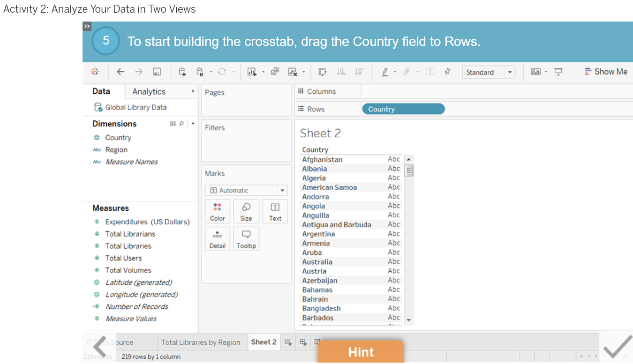The width and height of the screenshot is (633, 364).
Task: Open the Size shelf in the Marks card
Action: pyautogui.click(x=246, y=211)
